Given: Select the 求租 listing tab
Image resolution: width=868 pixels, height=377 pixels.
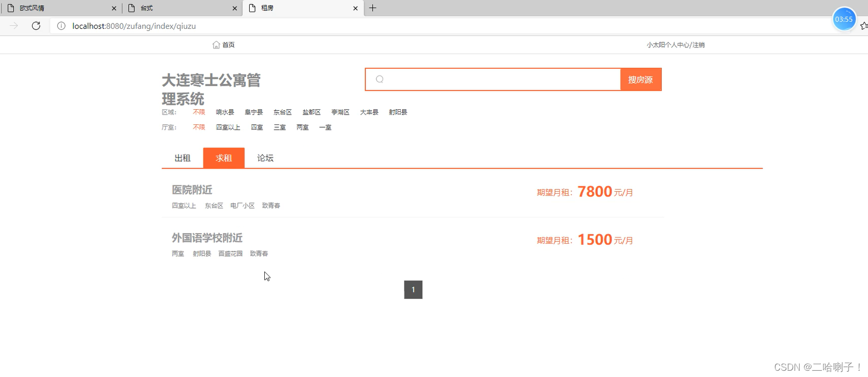Looking at the screenshot, I should point(224,158).
